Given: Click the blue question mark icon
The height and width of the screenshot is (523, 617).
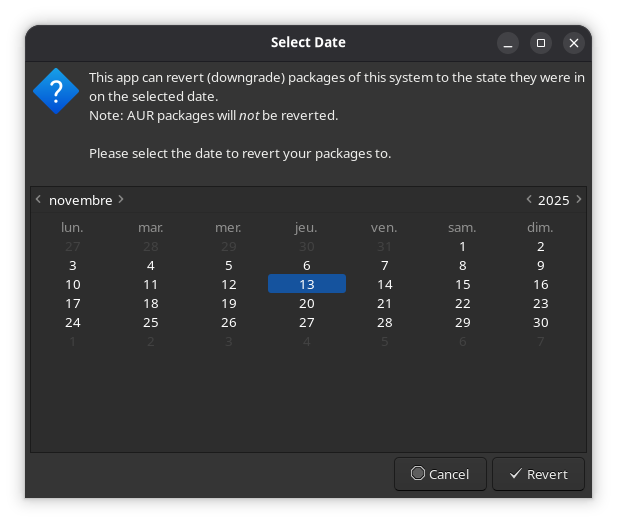Looking at the screenshot, I should (x=56, y=91).
